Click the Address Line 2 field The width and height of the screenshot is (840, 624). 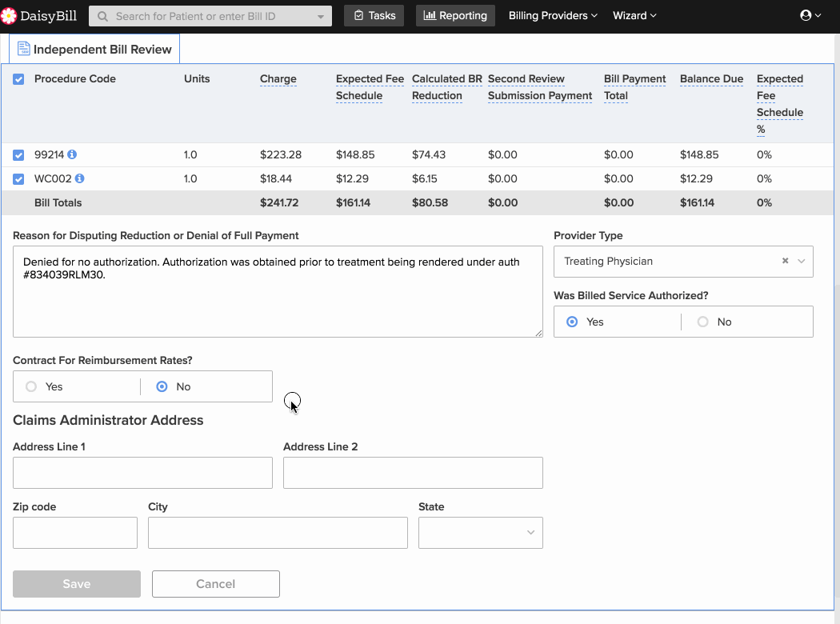413,473
